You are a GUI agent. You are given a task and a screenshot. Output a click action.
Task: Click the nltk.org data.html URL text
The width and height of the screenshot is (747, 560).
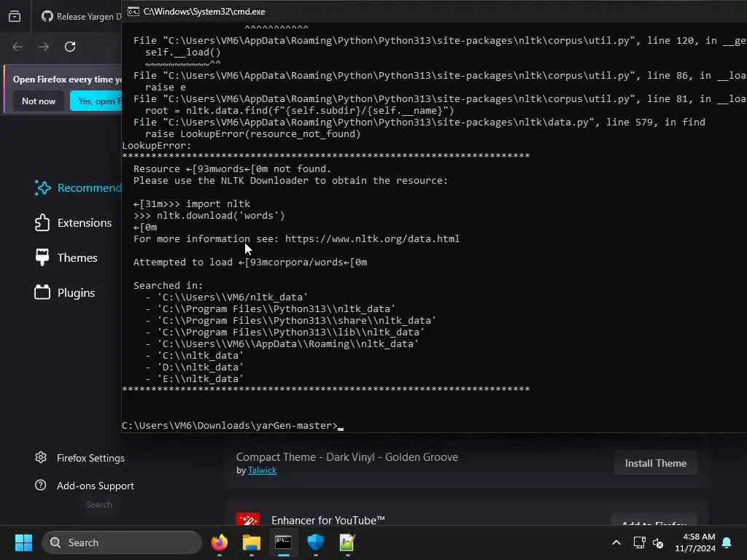[372, 239]
